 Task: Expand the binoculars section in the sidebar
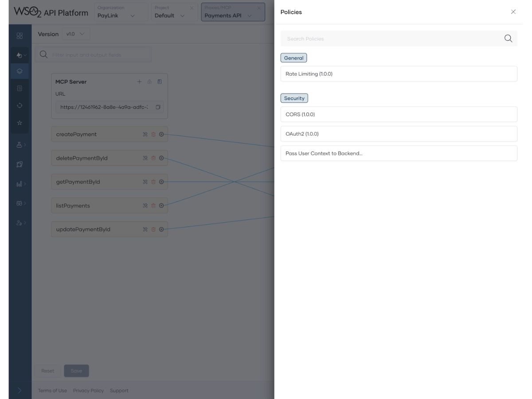click(x=20, y=203)
